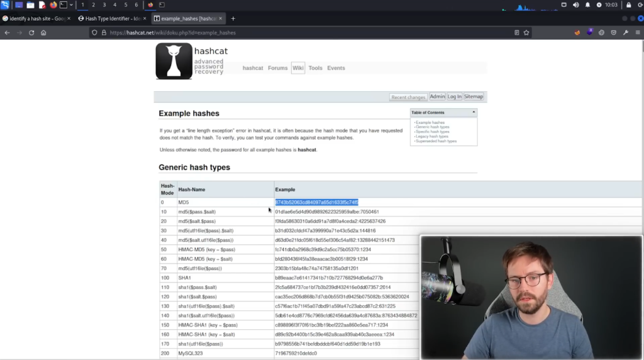The width and height of the screenshot is (644, 360).
Task: Jump to Superseded hash types in contents
Action: [436, 141]
